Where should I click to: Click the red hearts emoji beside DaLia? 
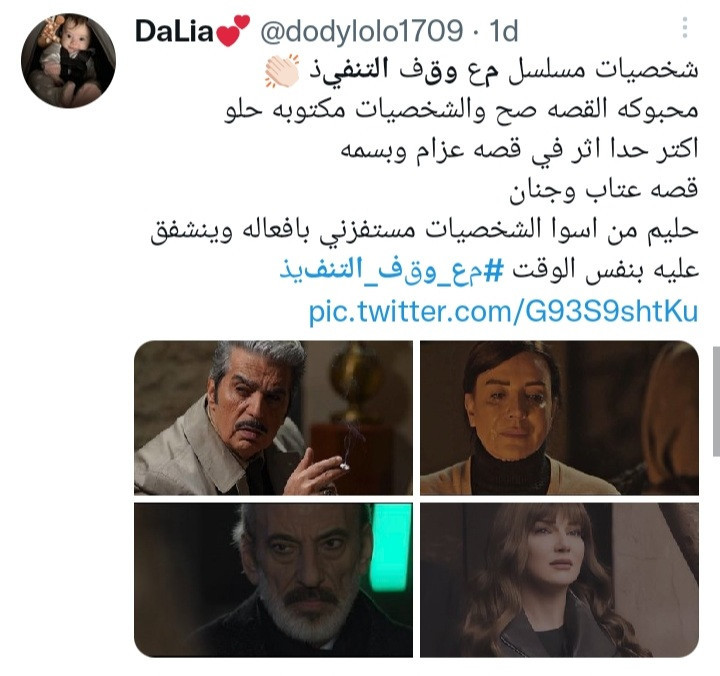[x=233, y=31]
